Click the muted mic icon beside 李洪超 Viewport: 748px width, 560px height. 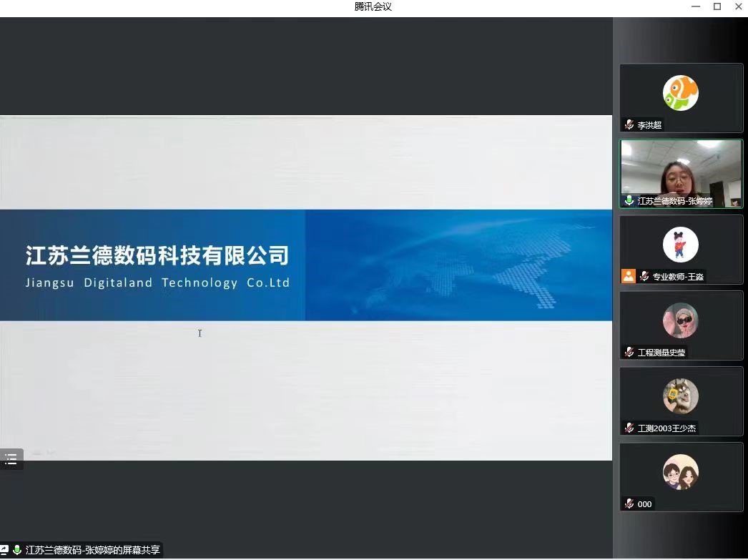(629, 124)
